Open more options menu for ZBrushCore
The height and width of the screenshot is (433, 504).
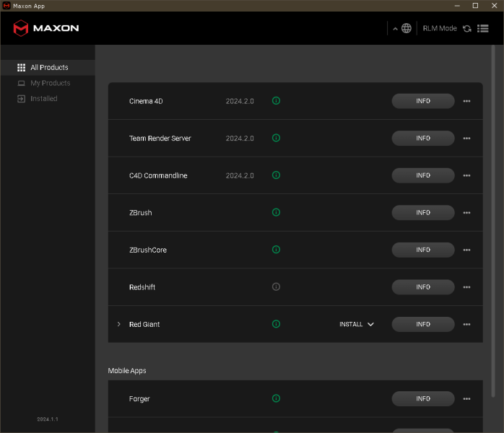coord(466,250)
